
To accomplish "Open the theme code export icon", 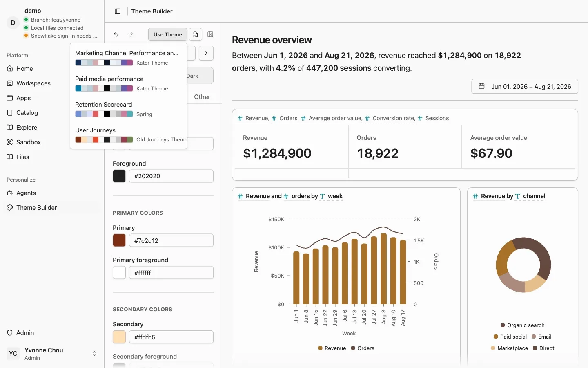I will [x=196, y=35].
